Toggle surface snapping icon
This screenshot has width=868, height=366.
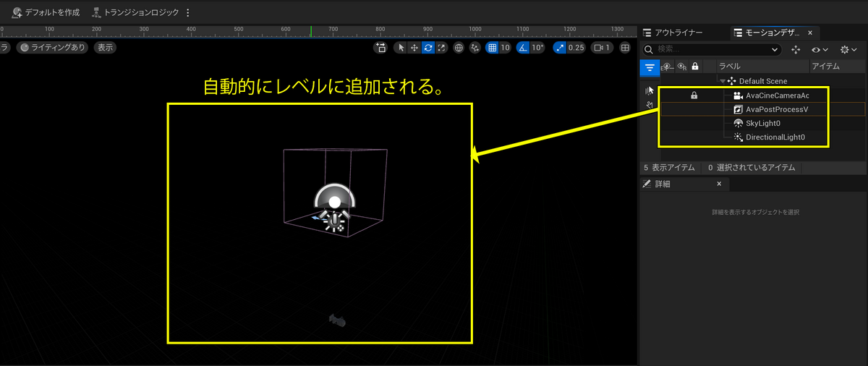click(x=475, y=48)
